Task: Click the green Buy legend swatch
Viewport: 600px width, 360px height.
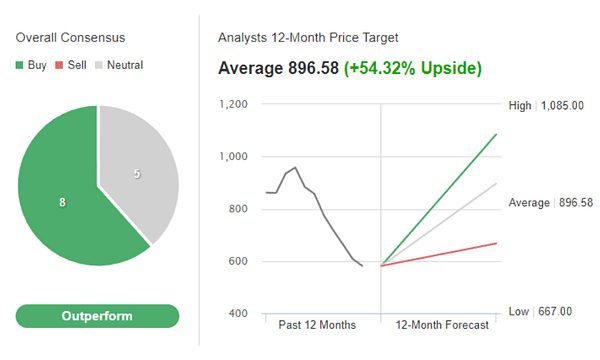Action: [x=19, y=65]
